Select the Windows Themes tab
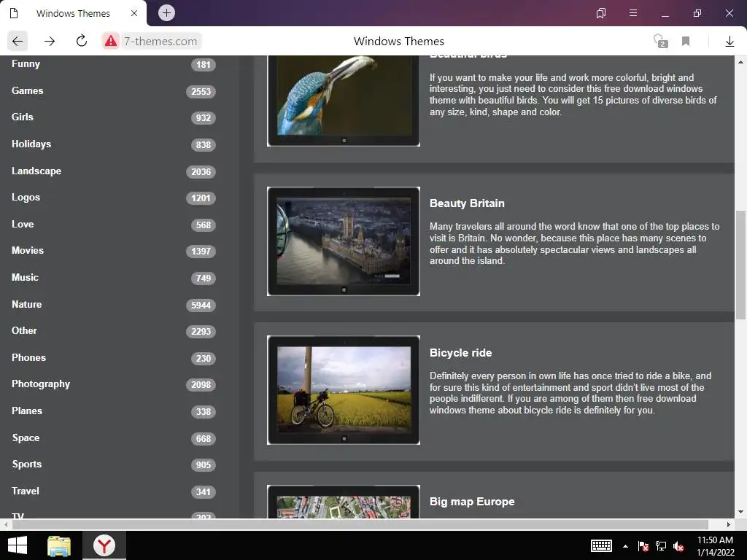 click(x=74, y=13)
